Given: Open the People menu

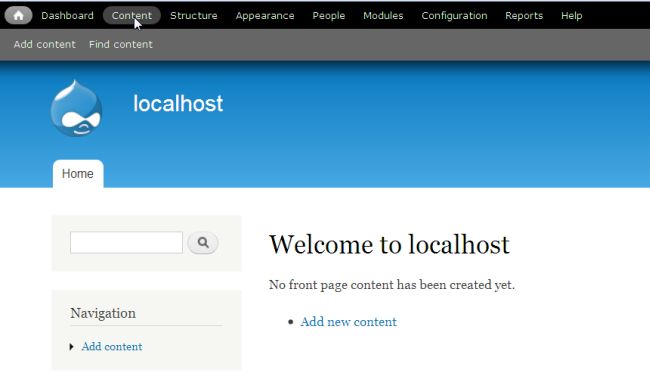Looking at the screenshot, I should tap(329, 16).
